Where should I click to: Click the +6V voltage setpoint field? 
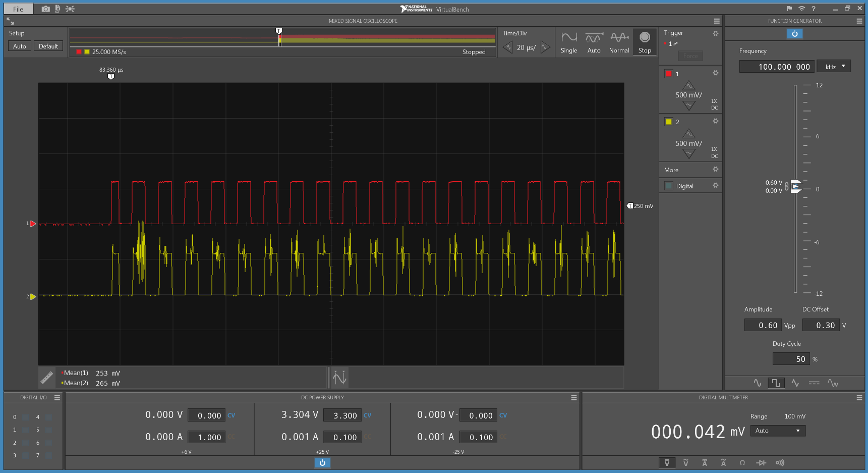pos(206,415)
